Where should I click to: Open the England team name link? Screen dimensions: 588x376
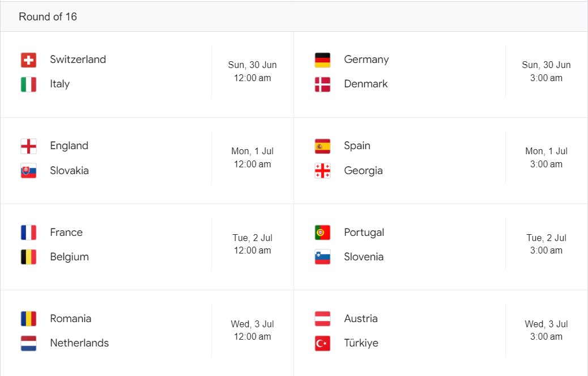tap(69, 146)
